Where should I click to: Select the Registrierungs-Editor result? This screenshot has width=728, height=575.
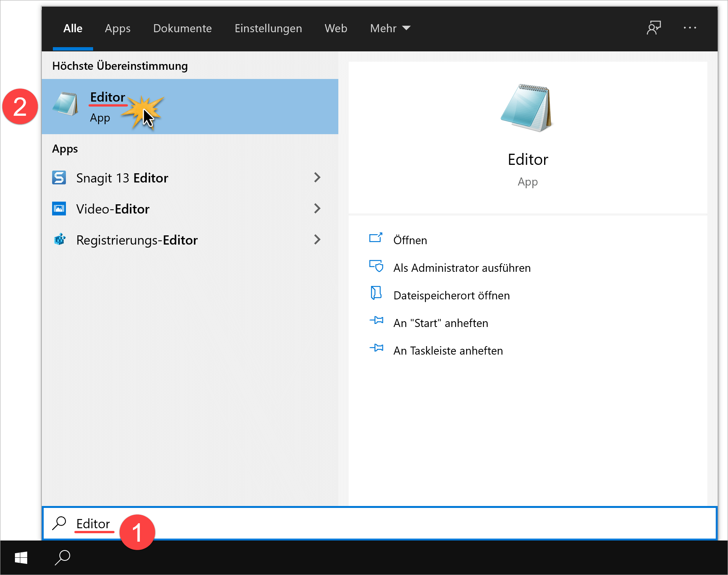point(190,240)
